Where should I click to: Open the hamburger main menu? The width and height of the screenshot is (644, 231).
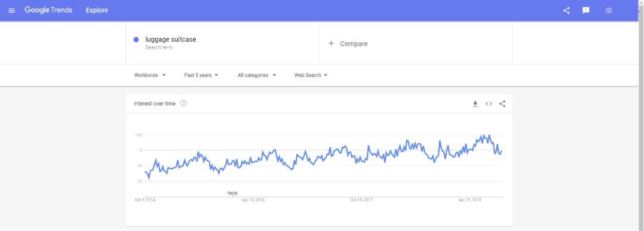(x=11, y=10)
